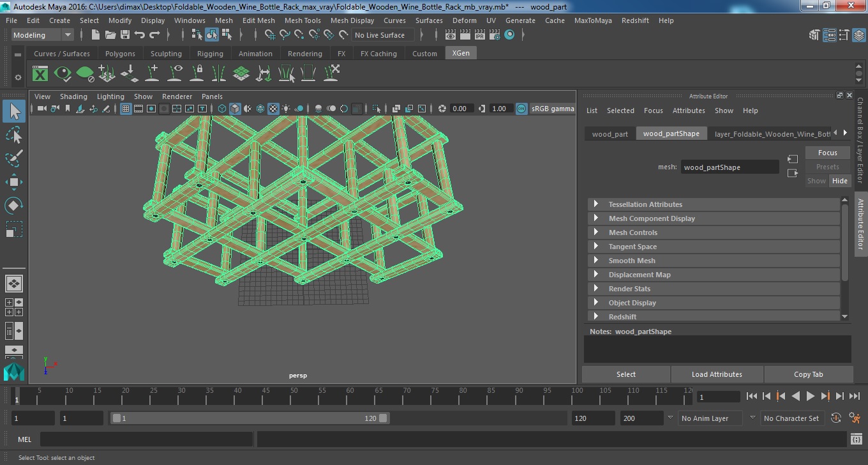
Task: Adjust the playback range slider bar
Action: 250,418
